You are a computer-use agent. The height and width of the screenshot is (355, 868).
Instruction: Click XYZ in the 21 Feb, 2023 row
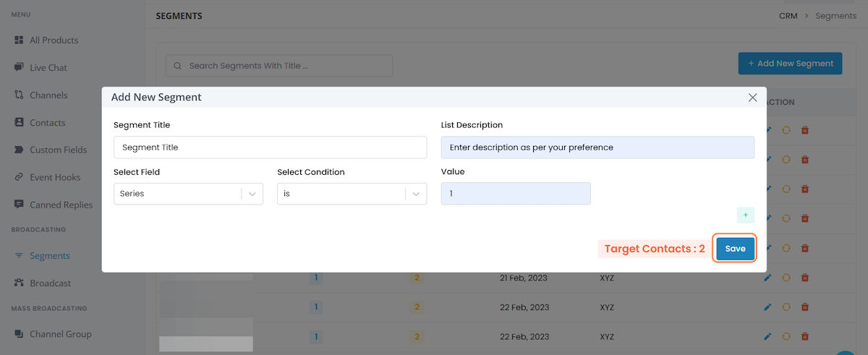pyautogui.click(x=607, y=278)
